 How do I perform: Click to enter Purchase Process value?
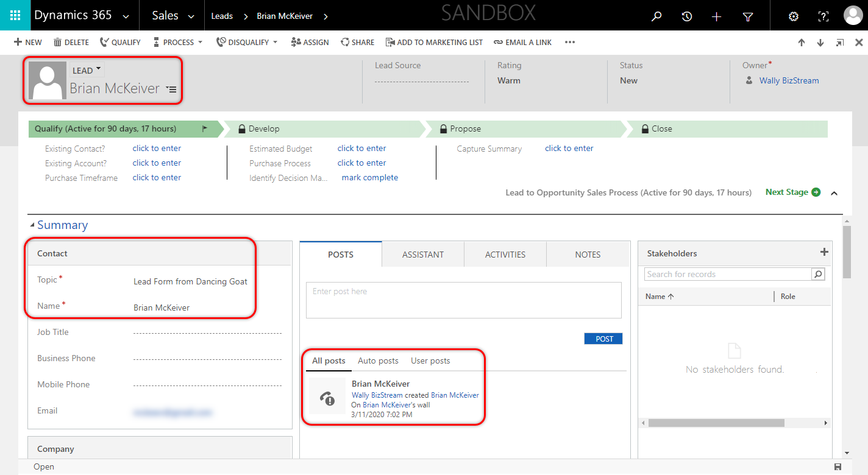point(361,163)
